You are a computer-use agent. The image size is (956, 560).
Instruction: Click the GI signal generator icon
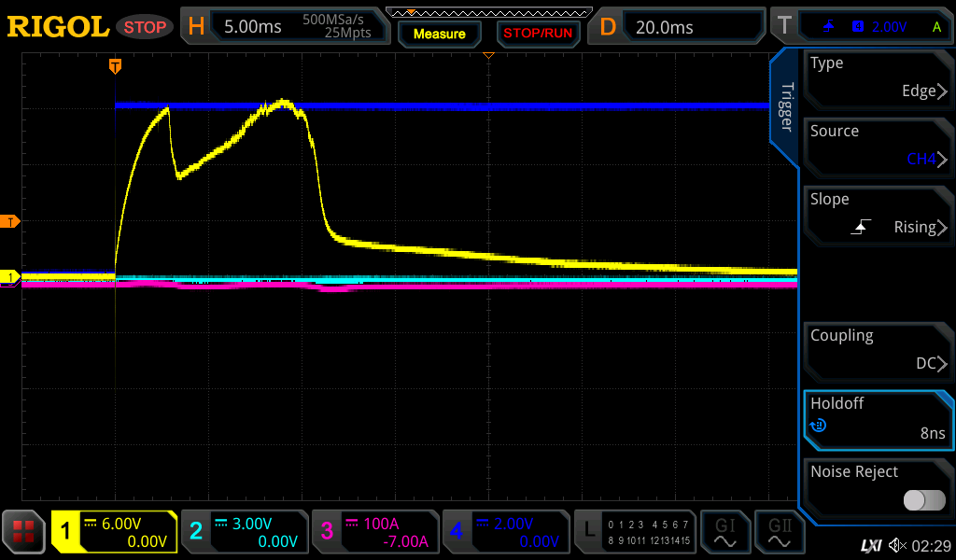(x=725, y=532)
